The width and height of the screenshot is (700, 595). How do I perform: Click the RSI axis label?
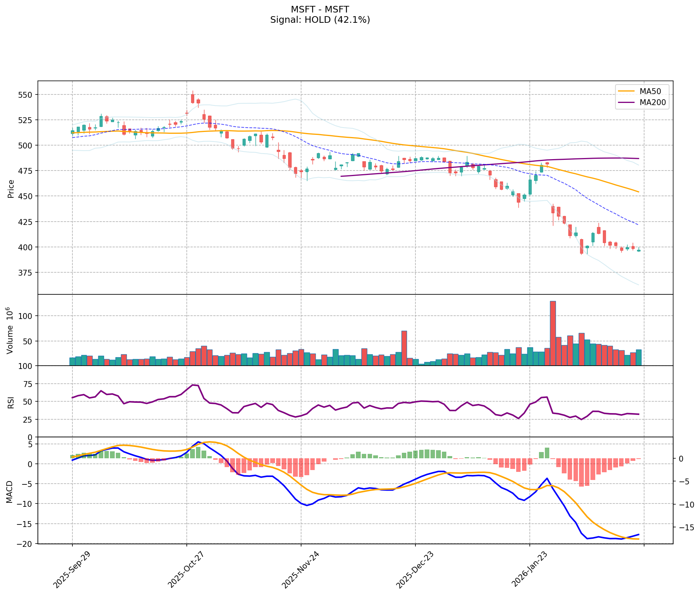click(11, 402)
